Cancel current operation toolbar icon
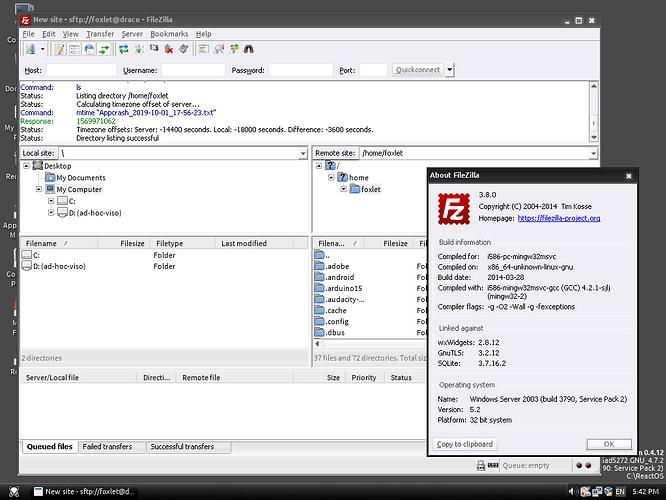 [154, 49]
